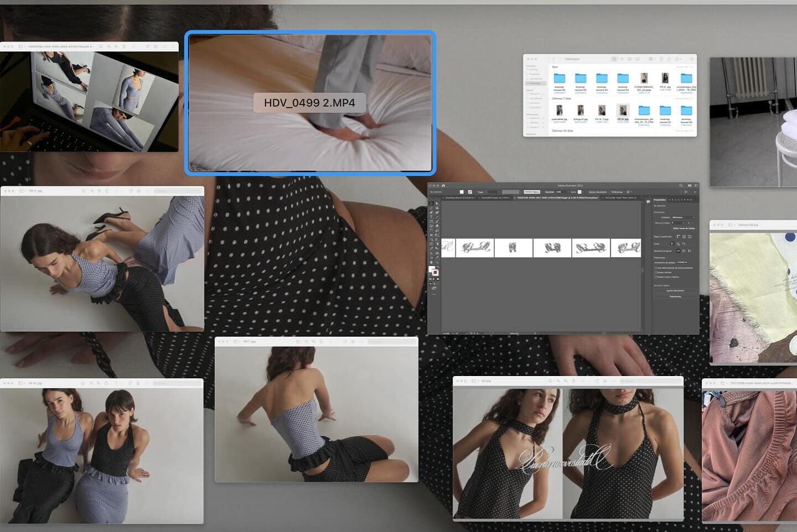Check second Preferences checkbox in Properties panel
Image resolution: width=797 pixels, height=532 pixels.
point(656,272)
